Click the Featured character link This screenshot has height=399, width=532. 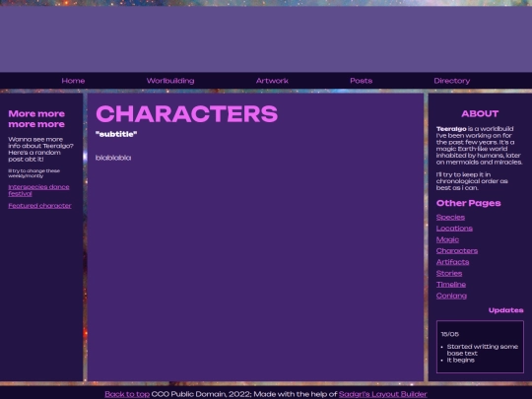tap(39, 206)
